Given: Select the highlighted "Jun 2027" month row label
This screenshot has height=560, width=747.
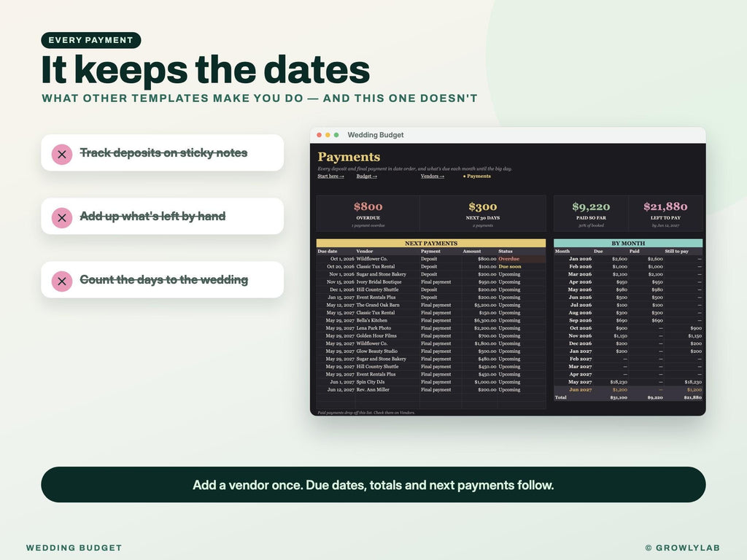Looking at the screenshot, I should [580, 389].
